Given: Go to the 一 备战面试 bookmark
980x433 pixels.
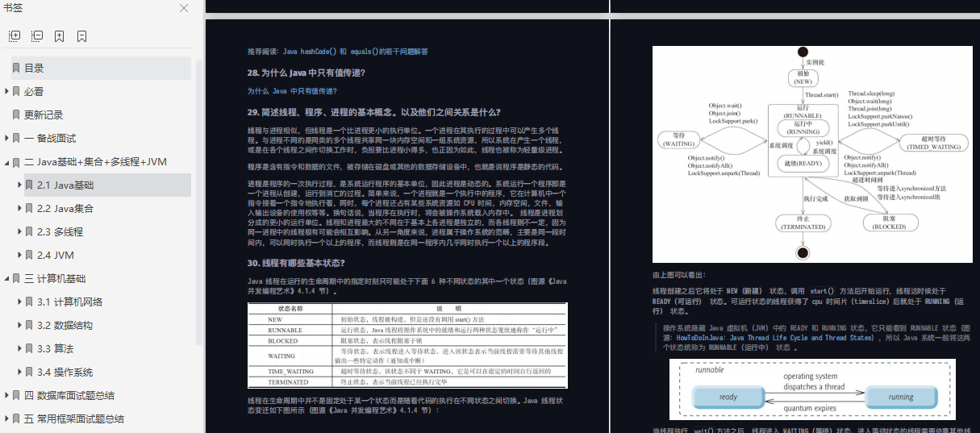Looking at the screenshot, I should 50,139.
